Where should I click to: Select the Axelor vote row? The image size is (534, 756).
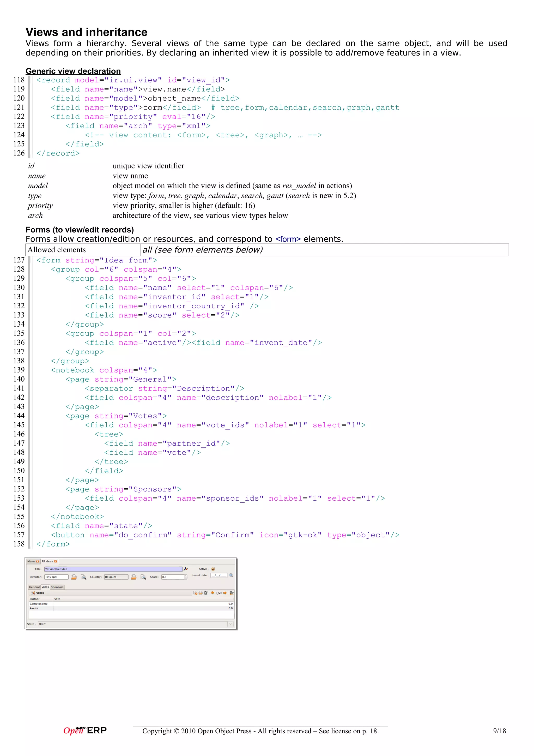[x=131, y=608]
